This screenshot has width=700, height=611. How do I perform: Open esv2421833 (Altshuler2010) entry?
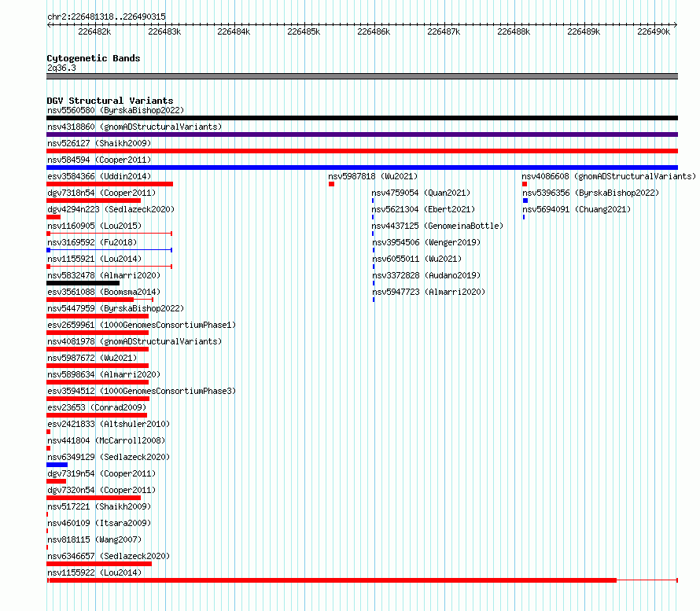tap(109, 424)
